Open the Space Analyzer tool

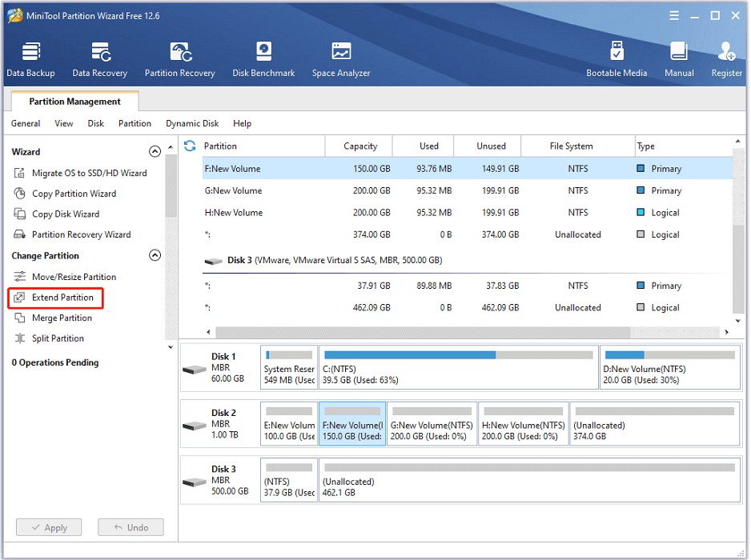pyautogui.click(x=341, y=59)
